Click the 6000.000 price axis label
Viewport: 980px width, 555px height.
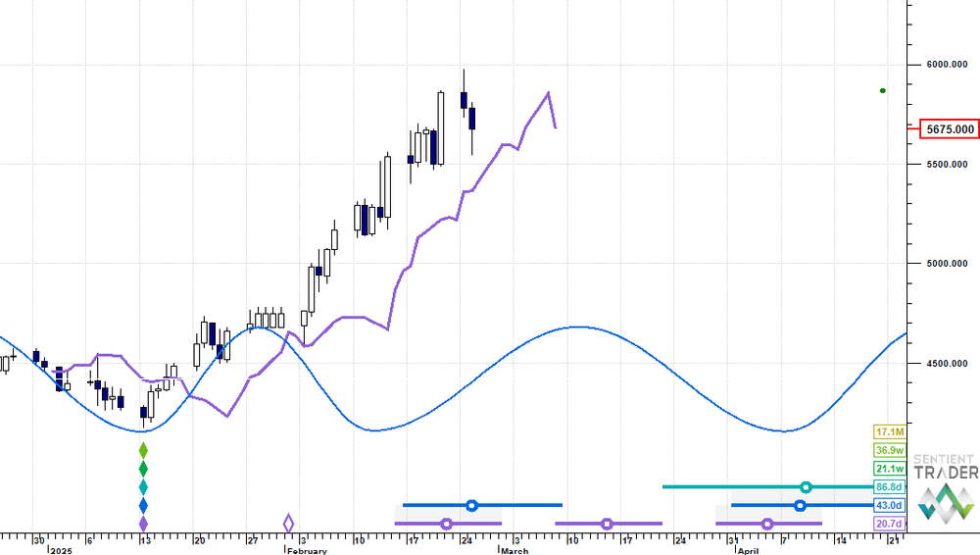(947, 65)
